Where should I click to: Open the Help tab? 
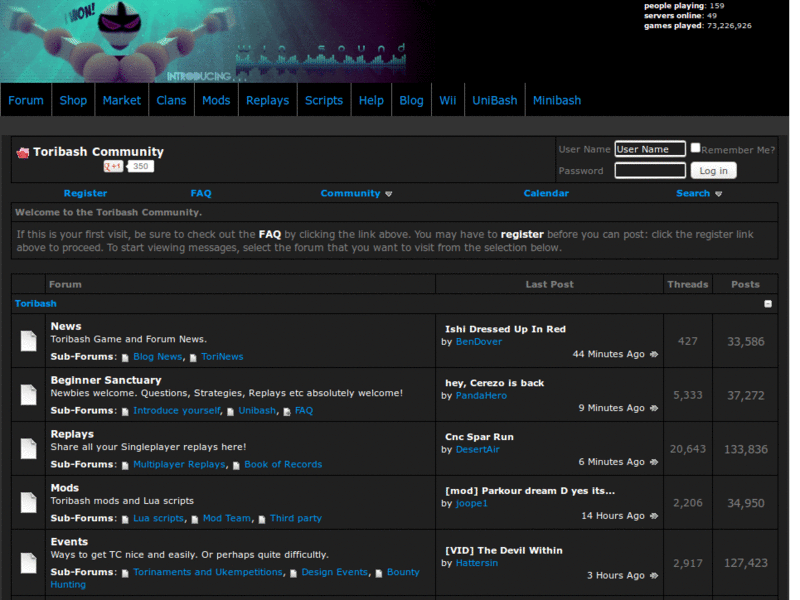coord(371,100)
